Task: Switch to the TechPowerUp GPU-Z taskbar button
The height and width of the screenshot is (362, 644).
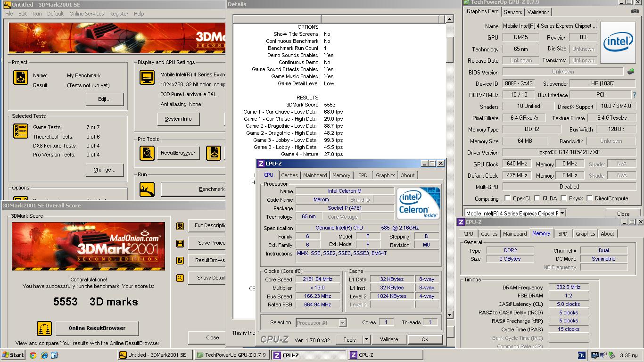Action: click(x=231, y=355)
